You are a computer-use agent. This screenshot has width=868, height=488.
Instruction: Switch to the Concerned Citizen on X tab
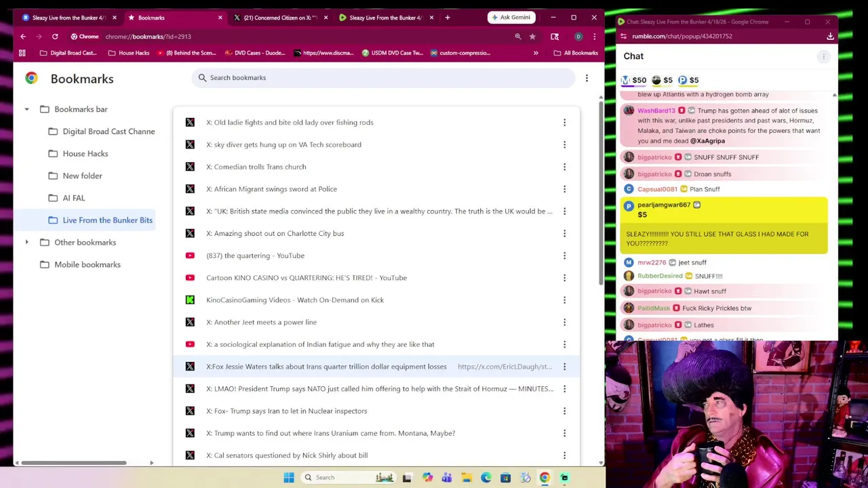(x=279, y=18)
